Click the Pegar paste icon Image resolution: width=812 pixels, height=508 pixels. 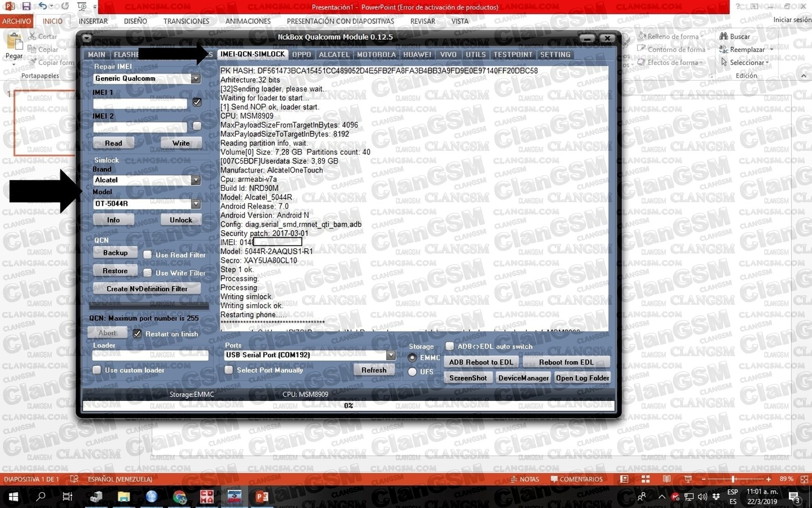click(14, 42)
